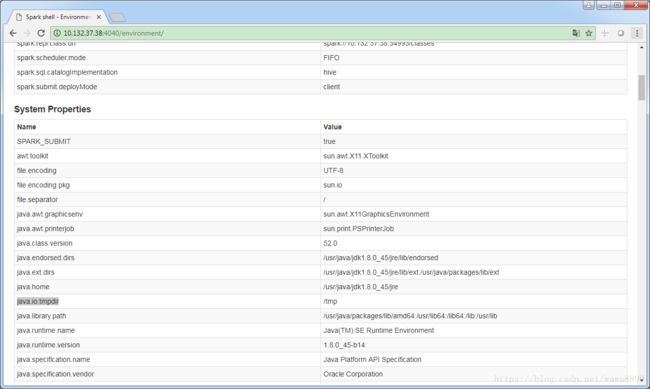Select the awt.toolkit property name
650x389 pixels.
click(x=32, y=156)
